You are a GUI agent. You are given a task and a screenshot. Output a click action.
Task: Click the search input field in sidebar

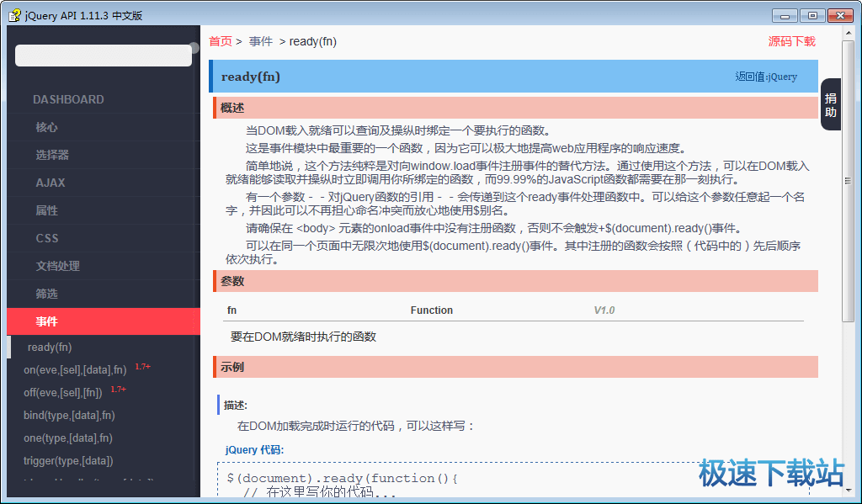pyautogui.click(x=104, y=56)
